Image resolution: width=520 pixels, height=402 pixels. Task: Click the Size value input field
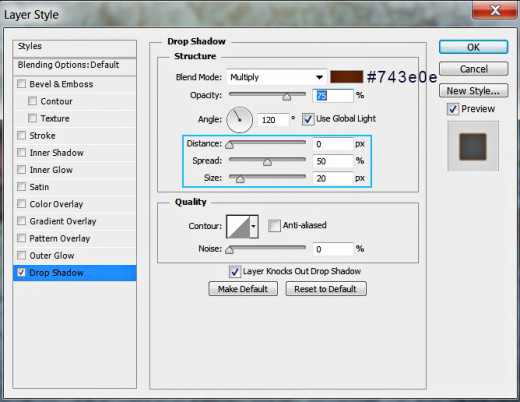333,178
